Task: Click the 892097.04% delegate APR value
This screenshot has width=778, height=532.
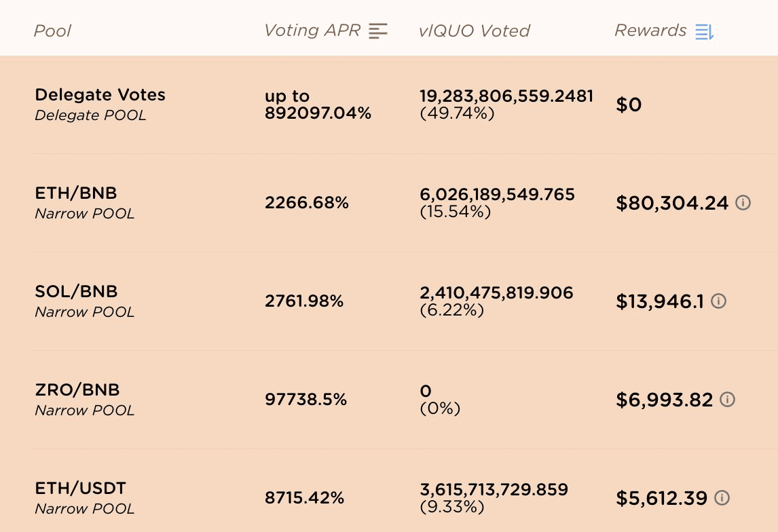Action: point(318,113)
